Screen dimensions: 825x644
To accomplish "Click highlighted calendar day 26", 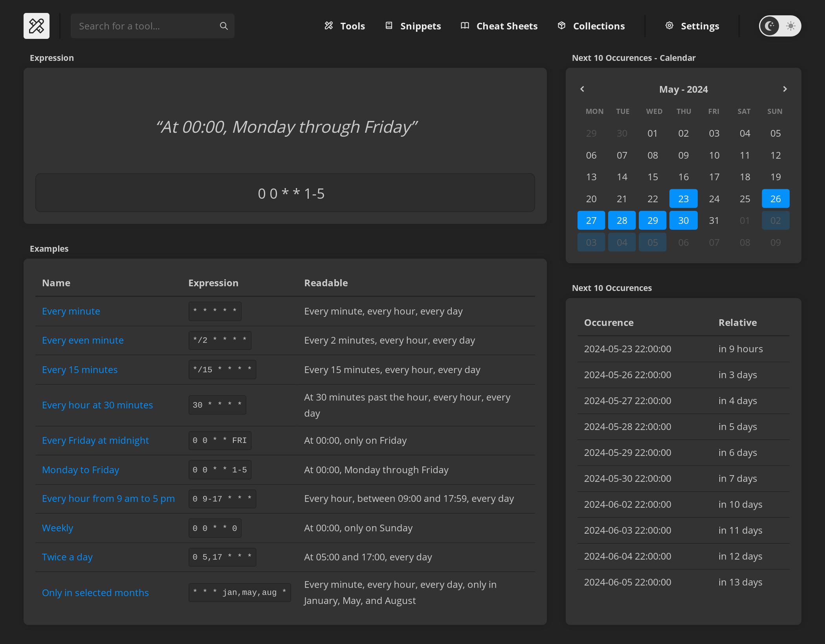I will pos(775,199).
